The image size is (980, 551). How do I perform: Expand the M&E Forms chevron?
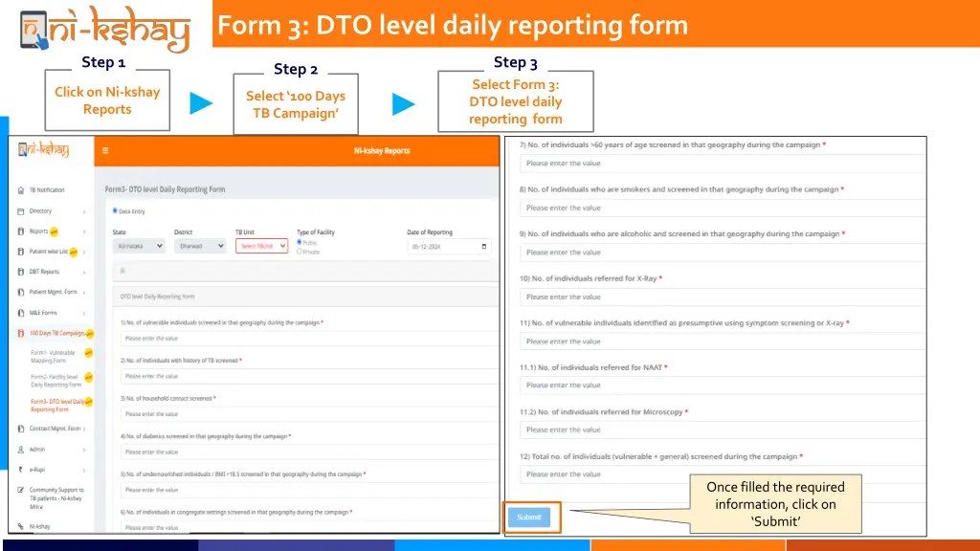click(x=84, y=313)
